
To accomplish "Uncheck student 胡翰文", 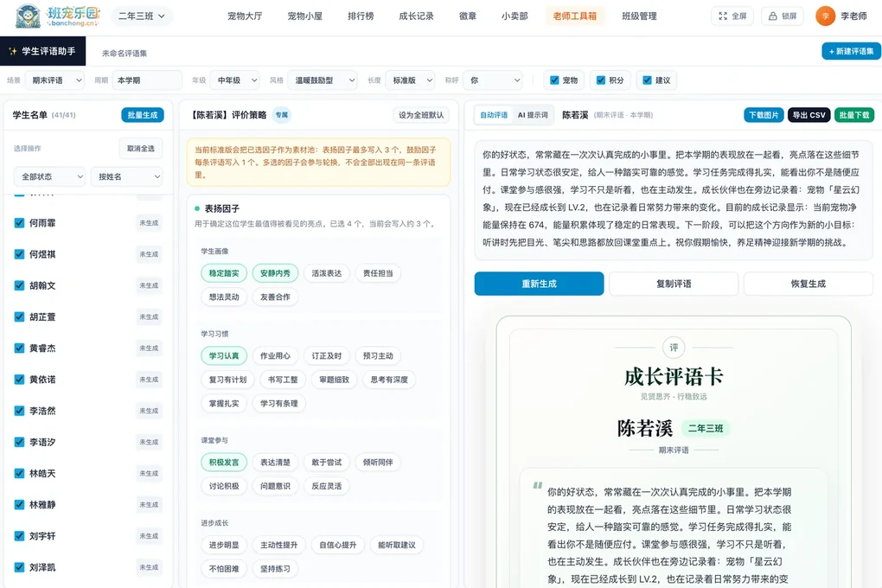I will [19, 285].
